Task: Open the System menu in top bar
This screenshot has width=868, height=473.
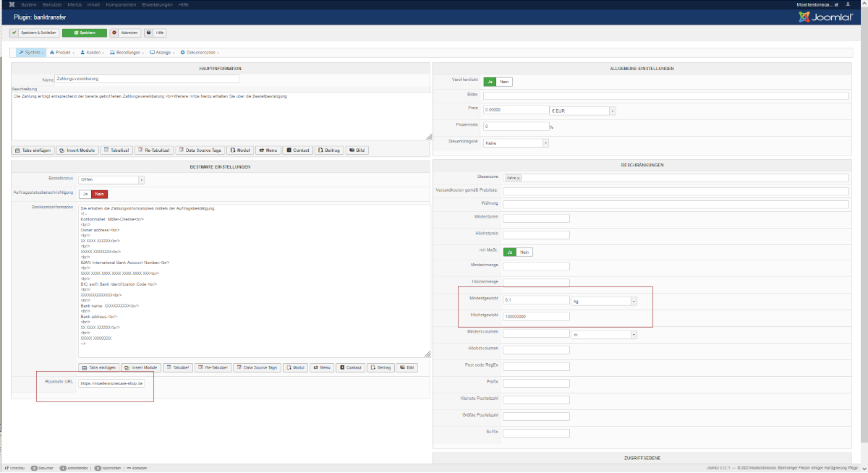Action: point(29,4)
